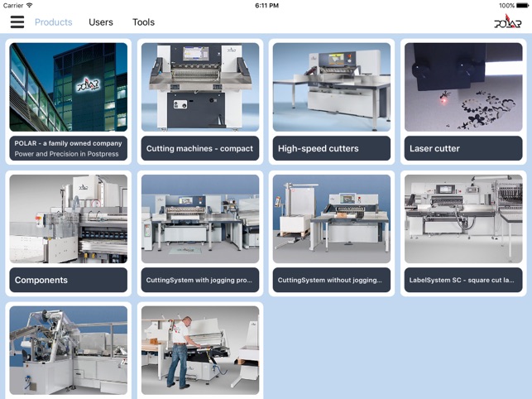Select the 'Components' label

pos(69,280)
